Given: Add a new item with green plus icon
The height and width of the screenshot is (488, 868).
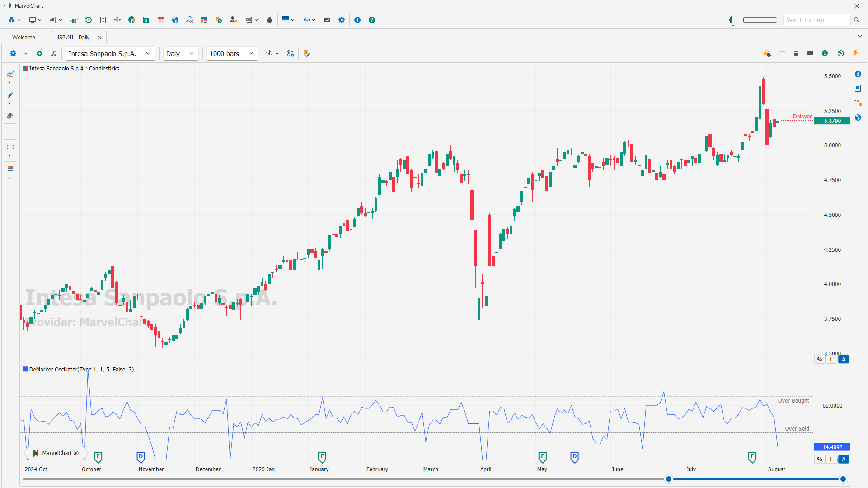Looking at the screenshot, I should click(39, 53).
